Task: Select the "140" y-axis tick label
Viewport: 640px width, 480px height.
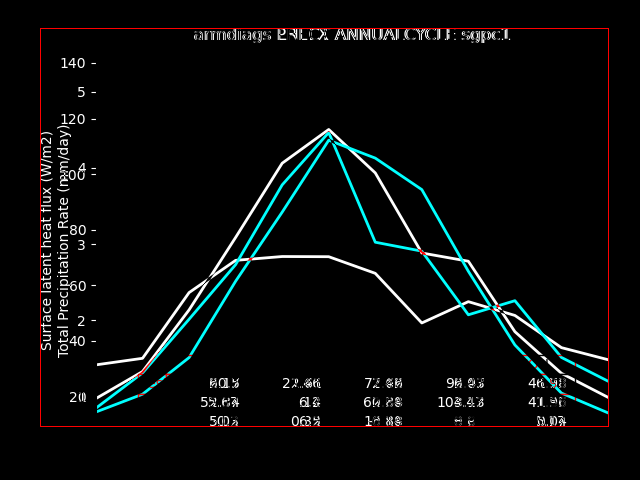Action: pos(73,64)
